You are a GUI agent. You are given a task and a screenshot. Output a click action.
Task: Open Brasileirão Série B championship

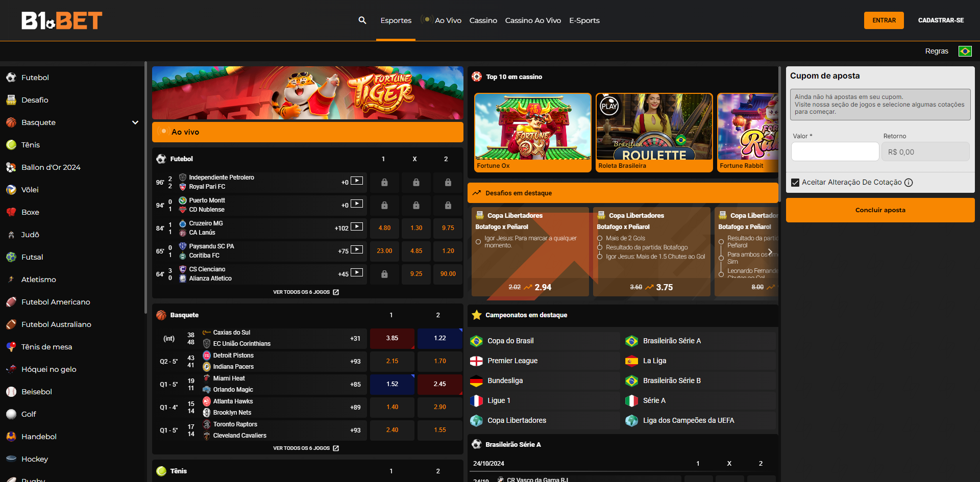700,380
